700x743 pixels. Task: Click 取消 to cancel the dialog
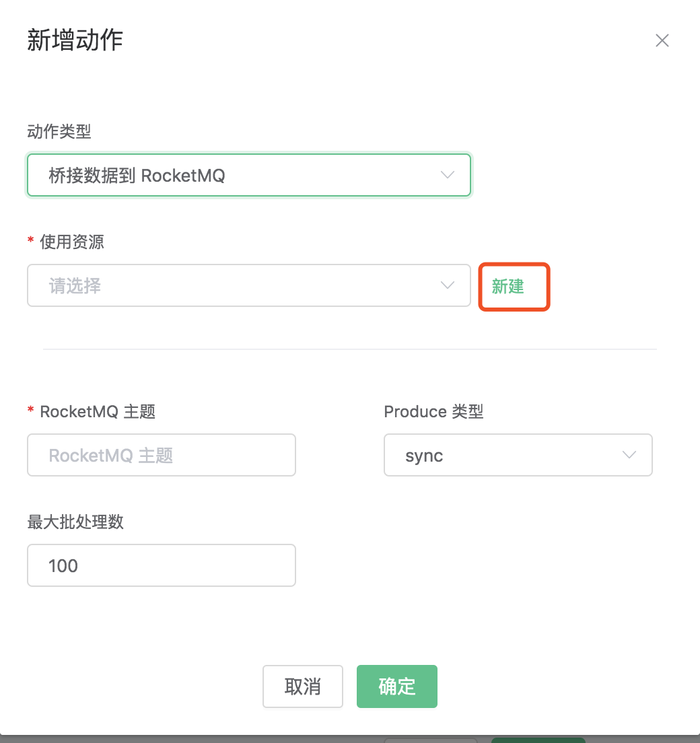point(303,686)
